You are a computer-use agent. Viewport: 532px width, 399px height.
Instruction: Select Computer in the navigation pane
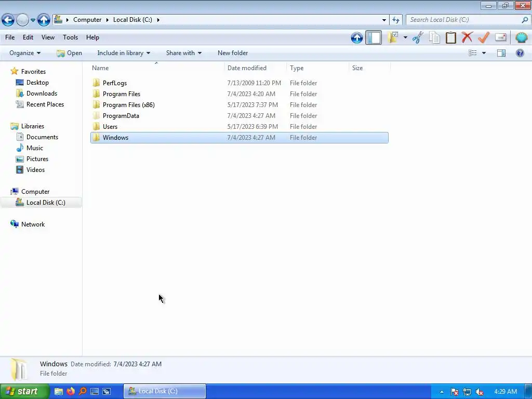pyautogui.click(x=35, y=192)
